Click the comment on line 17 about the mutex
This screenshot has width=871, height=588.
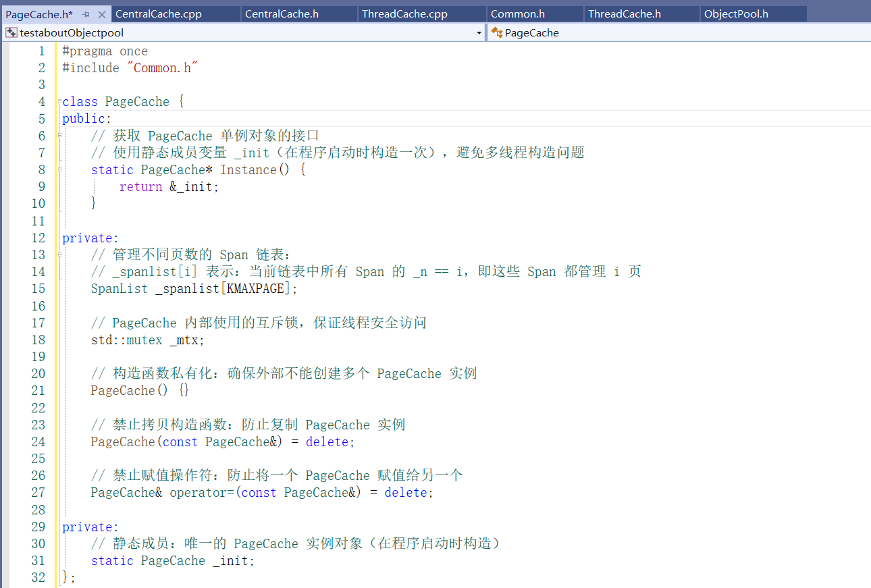coord(259,323)
